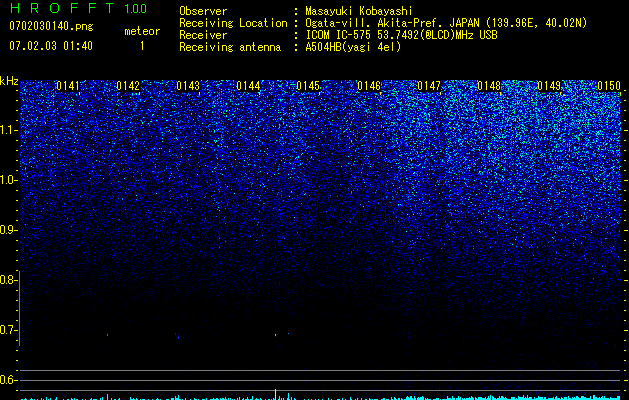Click the Receiving antenna field label
Screen dimensions: 629x400
tap(230, 47)
